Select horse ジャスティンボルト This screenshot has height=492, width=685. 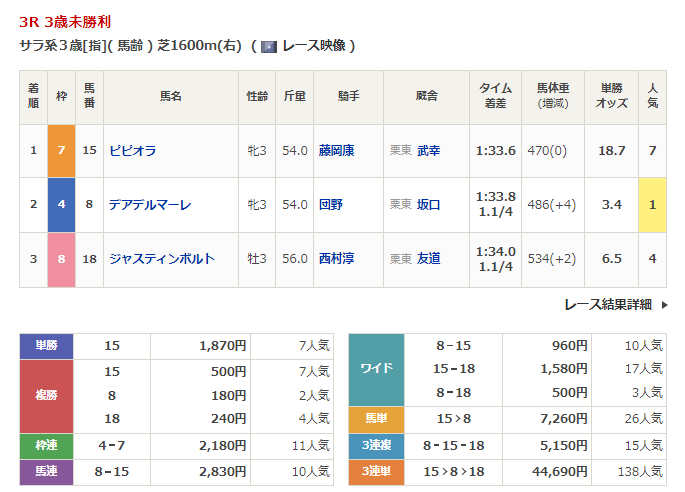(161, 259)
